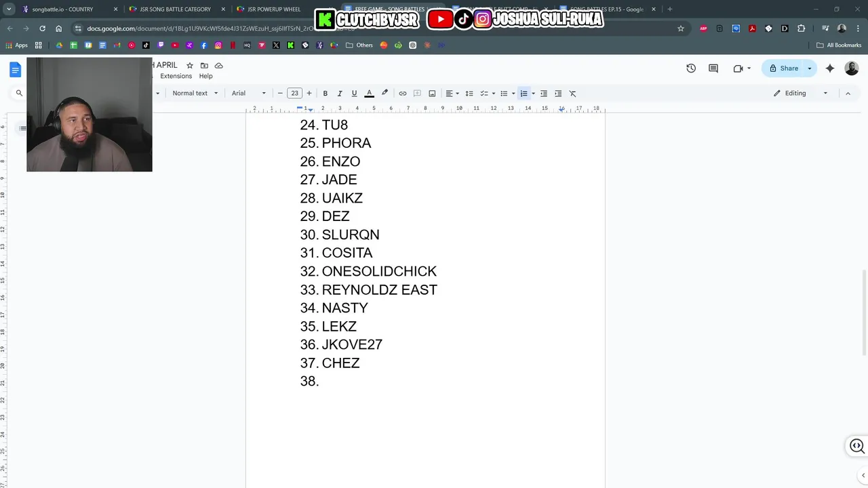Click the add comment icon
This screenshot has height=488, width=868.
pos(418,94)
